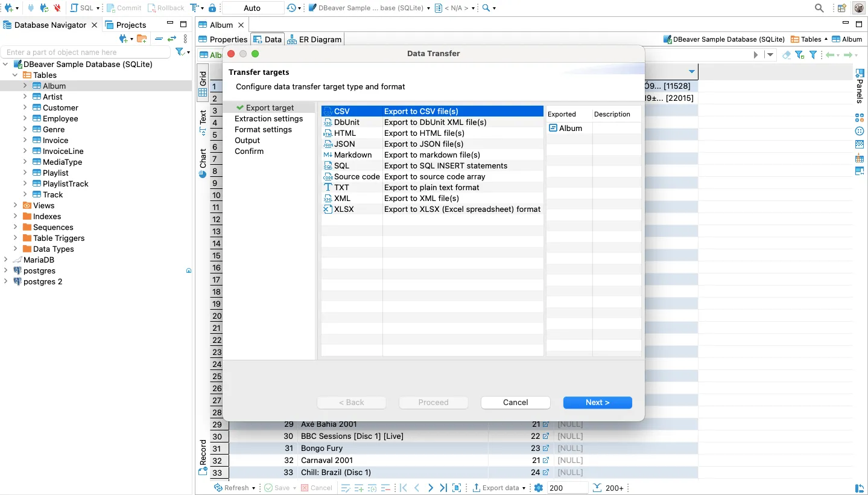Click the Record panel toggle icon
This screenshot has height=495, width=868.
(203, 470)
